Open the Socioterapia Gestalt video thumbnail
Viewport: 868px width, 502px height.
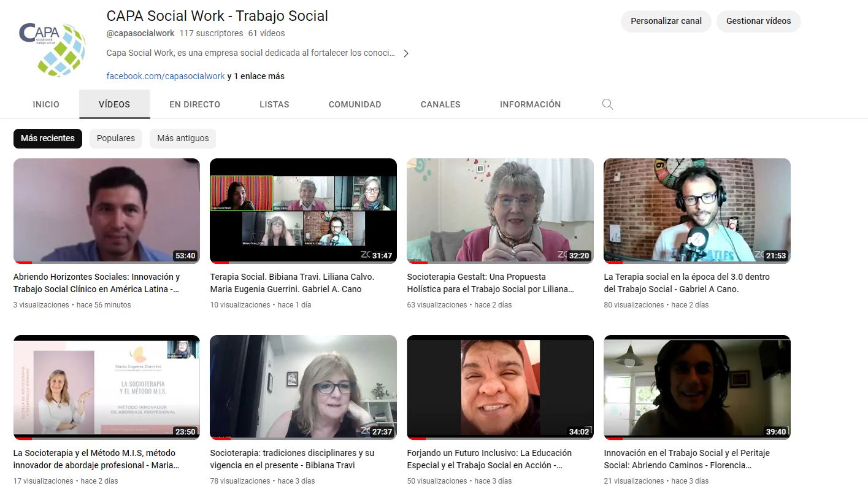500,211
